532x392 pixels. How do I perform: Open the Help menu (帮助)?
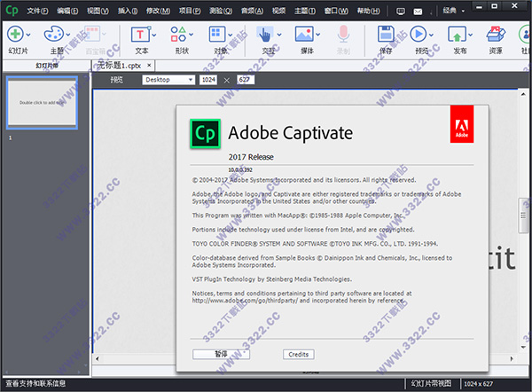(368, 11)
